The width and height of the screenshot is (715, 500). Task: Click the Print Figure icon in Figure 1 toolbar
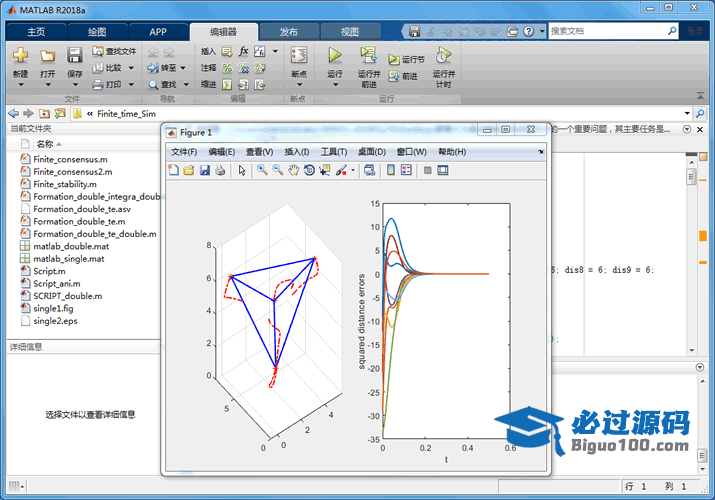220,170
